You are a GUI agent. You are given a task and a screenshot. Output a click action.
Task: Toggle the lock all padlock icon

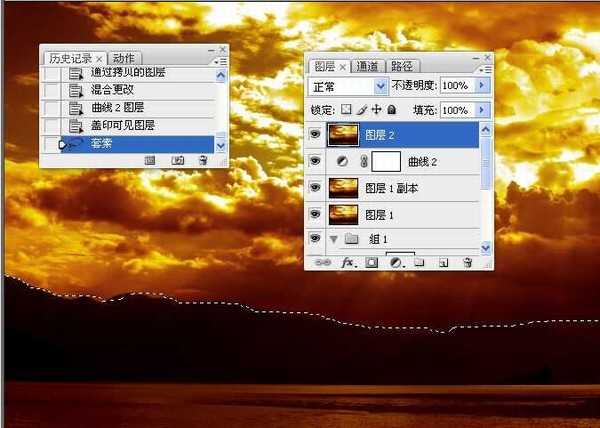click(392, 110)
